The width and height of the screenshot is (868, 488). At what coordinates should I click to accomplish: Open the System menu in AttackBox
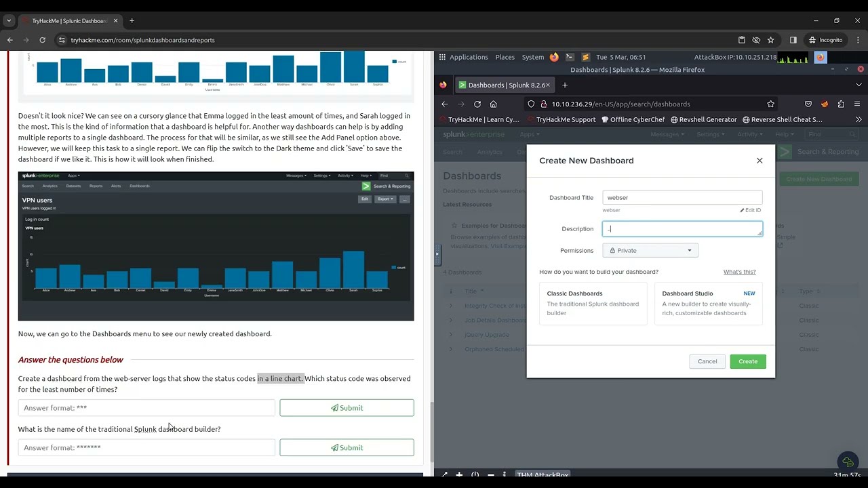[x=532, y=57]
